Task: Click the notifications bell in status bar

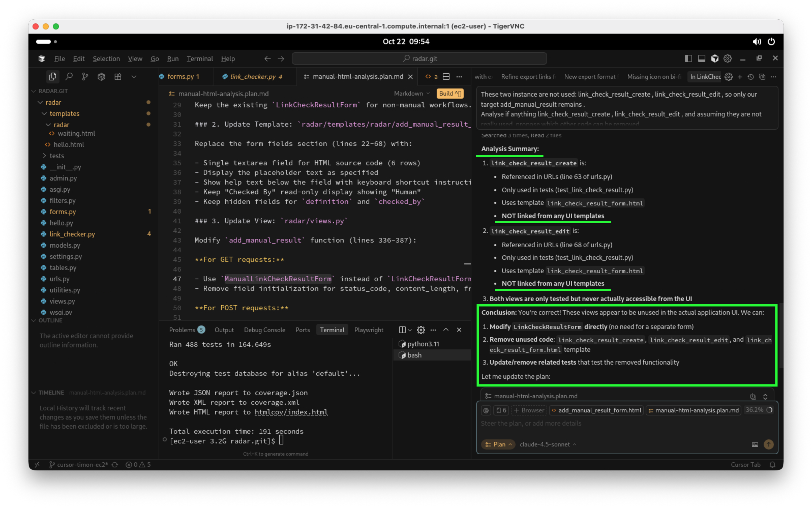Action: (772, 465)
